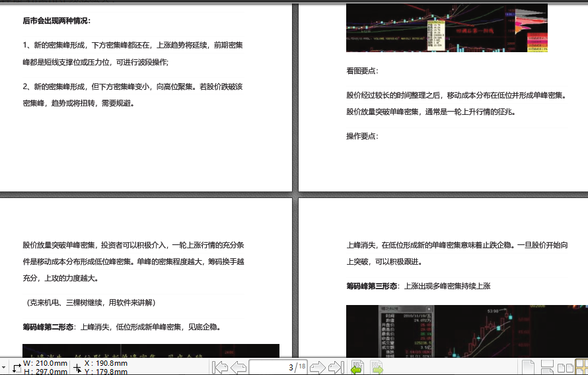Switch to two-page facing layout

click(x=565, y=368)
